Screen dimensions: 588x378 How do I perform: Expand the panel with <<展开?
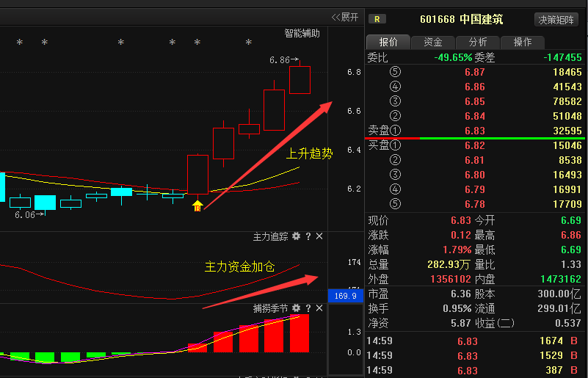point(345,17)
